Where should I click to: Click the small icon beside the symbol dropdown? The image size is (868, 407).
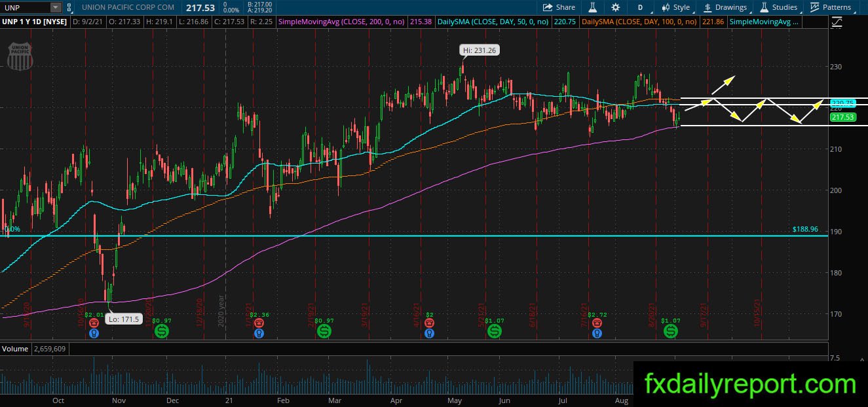70,7
